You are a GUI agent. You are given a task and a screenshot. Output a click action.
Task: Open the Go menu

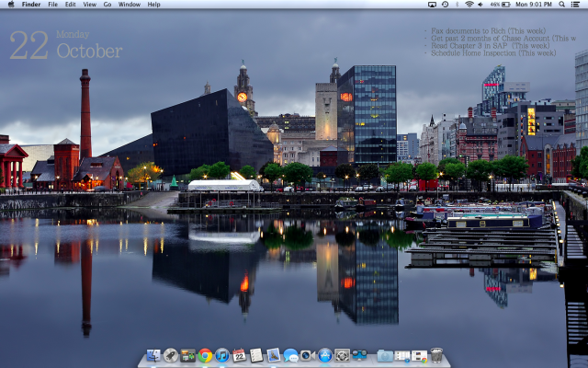coord(107,5)
